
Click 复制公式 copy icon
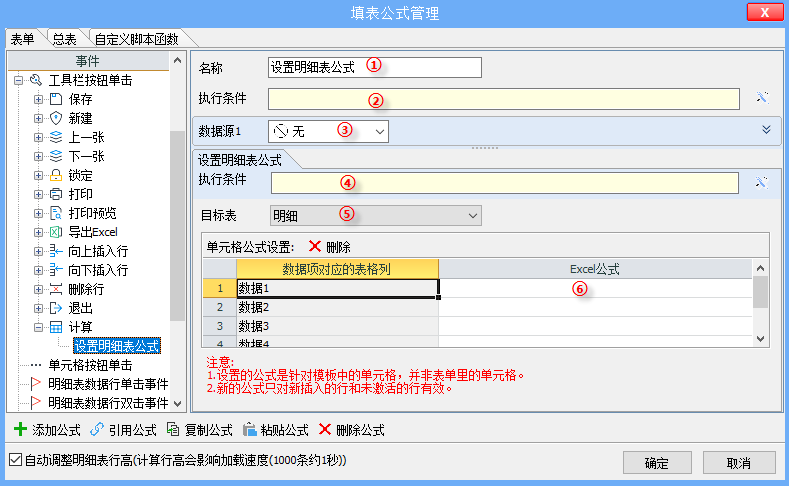(x=173, y=429)
